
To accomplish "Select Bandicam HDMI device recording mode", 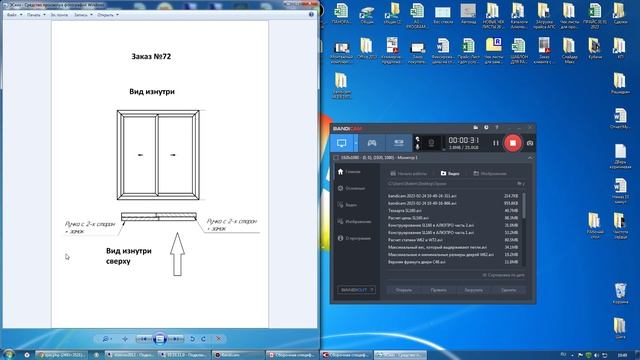I will (398, 143).
